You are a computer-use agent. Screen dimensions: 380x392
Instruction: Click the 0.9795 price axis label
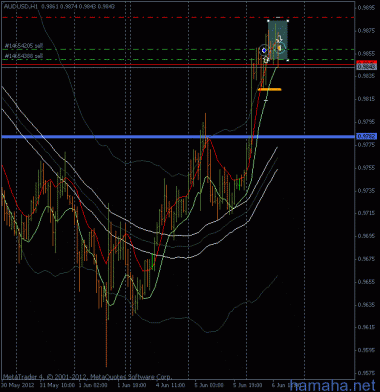(x=365, y=122)
